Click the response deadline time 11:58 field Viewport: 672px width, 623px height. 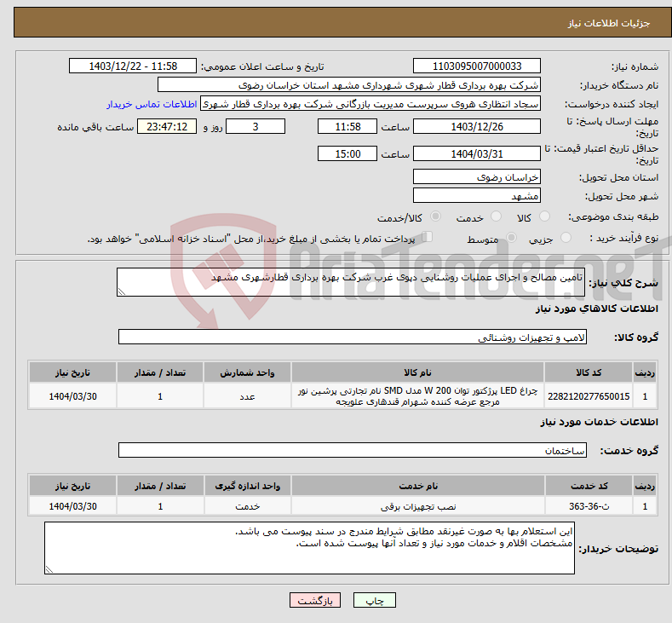347,126
